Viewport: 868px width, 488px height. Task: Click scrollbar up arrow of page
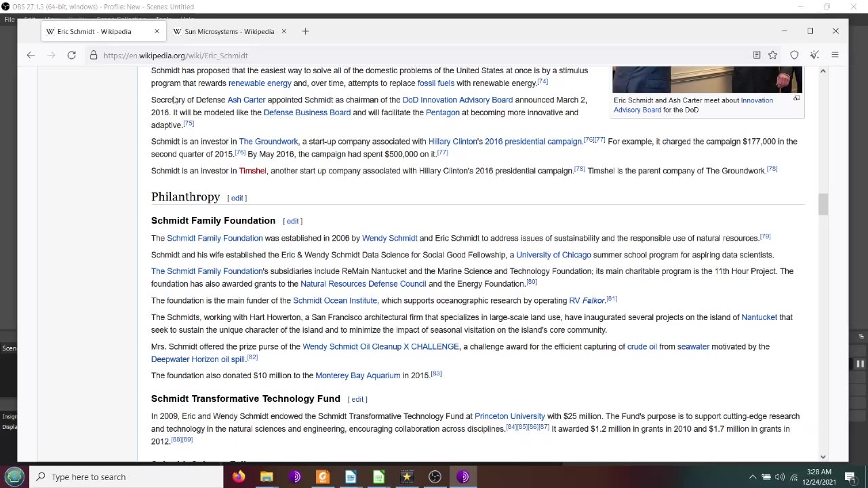pyautogui.click(x=823, y=71)
